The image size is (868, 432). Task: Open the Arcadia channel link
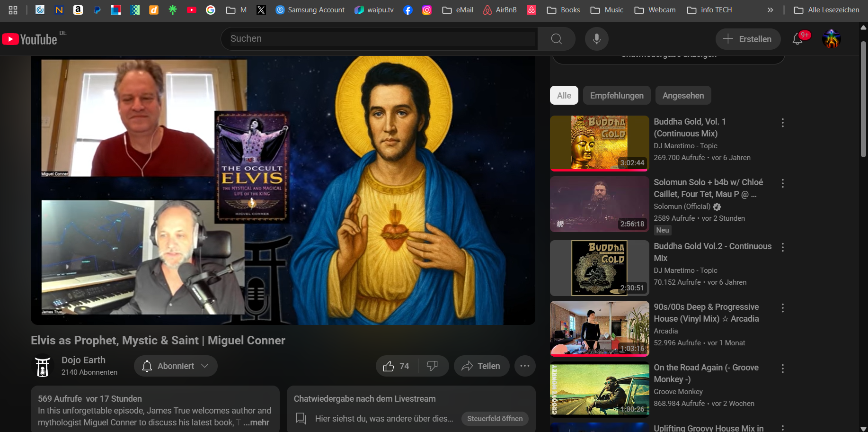pyautogui.click(x=666, y=331)
